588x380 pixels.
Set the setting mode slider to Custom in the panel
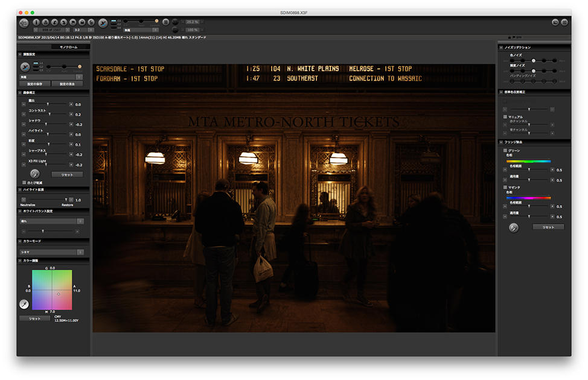click(80, 67)
